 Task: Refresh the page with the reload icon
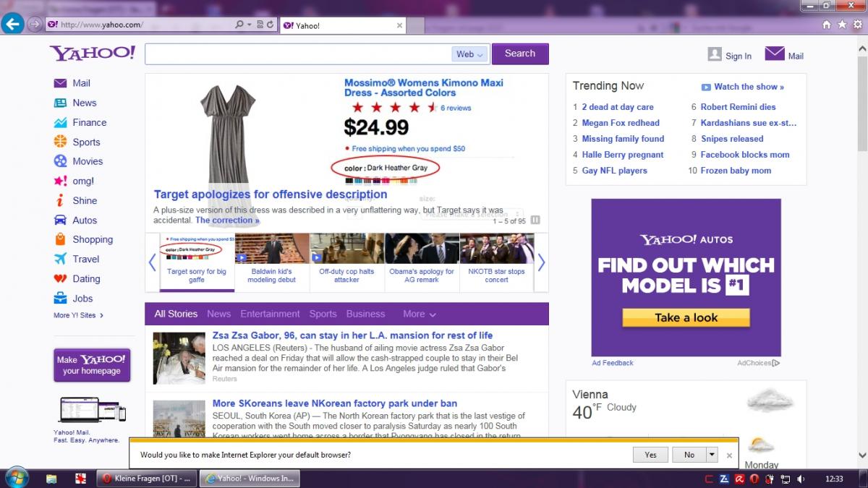tap(270, 25)
